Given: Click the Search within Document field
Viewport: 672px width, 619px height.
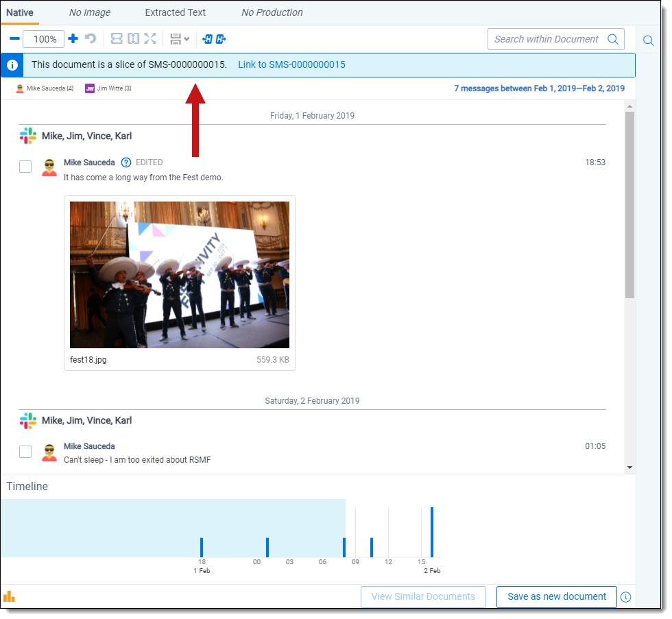Looking at the screenshot, I should click(547, 39).
